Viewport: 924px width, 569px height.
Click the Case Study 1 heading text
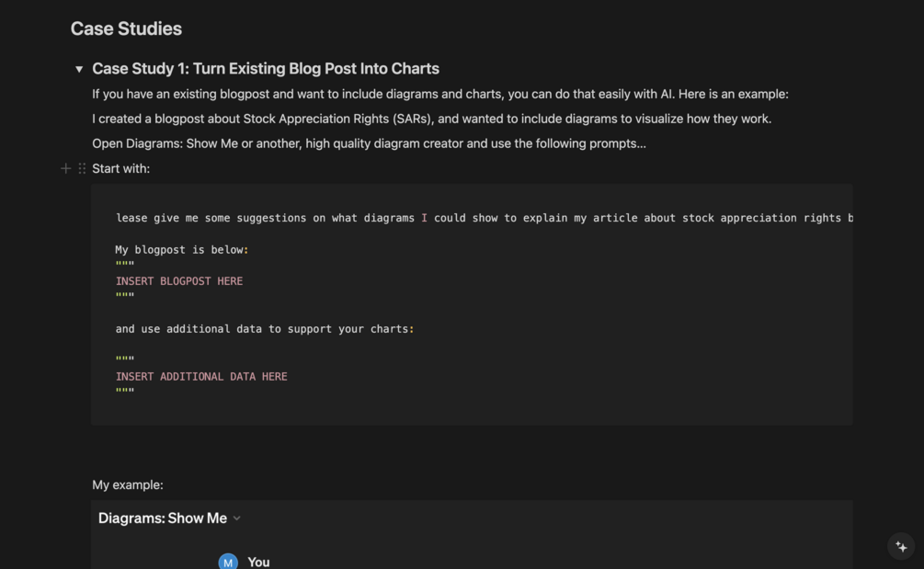pos(266,69)
